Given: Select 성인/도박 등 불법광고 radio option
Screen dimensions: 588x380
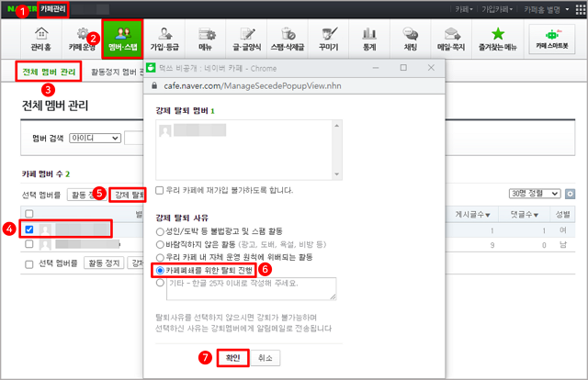Looking at the screenshot, I should (161, 233).
